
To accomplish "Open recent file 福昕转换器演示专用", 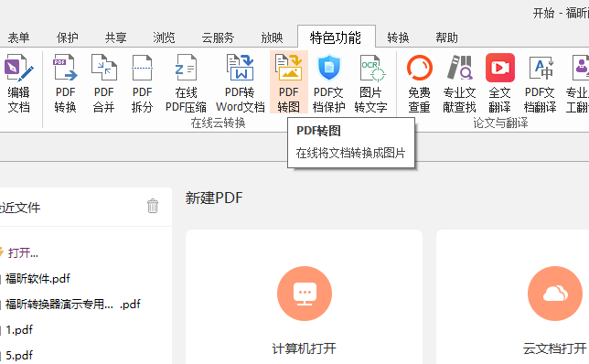I will 73,304.
